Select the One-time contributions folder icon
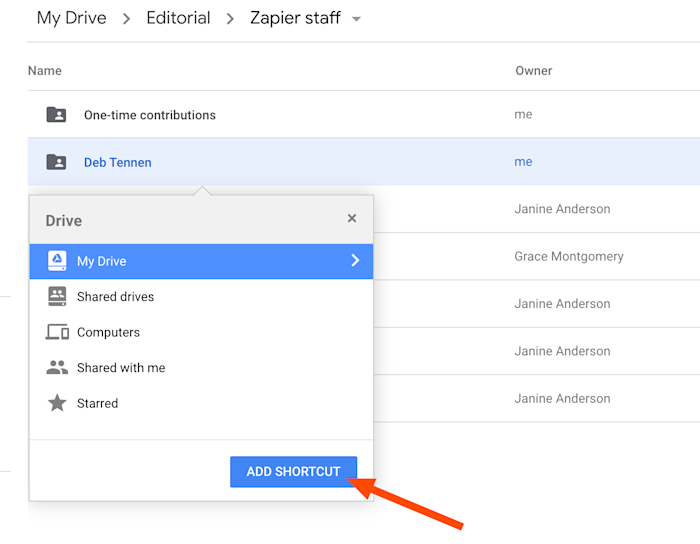This screenshot has height=544, width=700. coord(56,114)
